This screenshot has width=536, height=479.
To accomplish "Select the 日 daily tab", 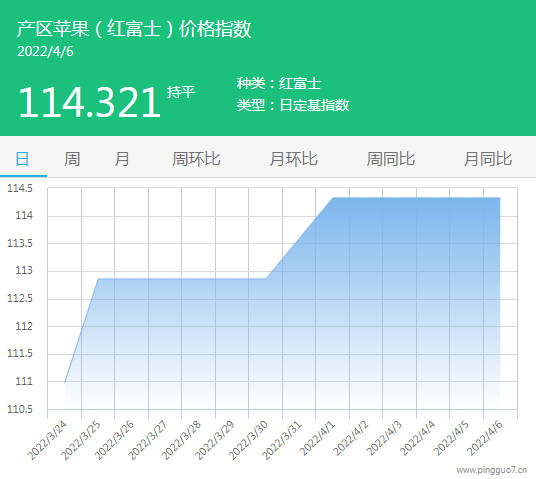I will pyautogui.click(x=23, y=159).
